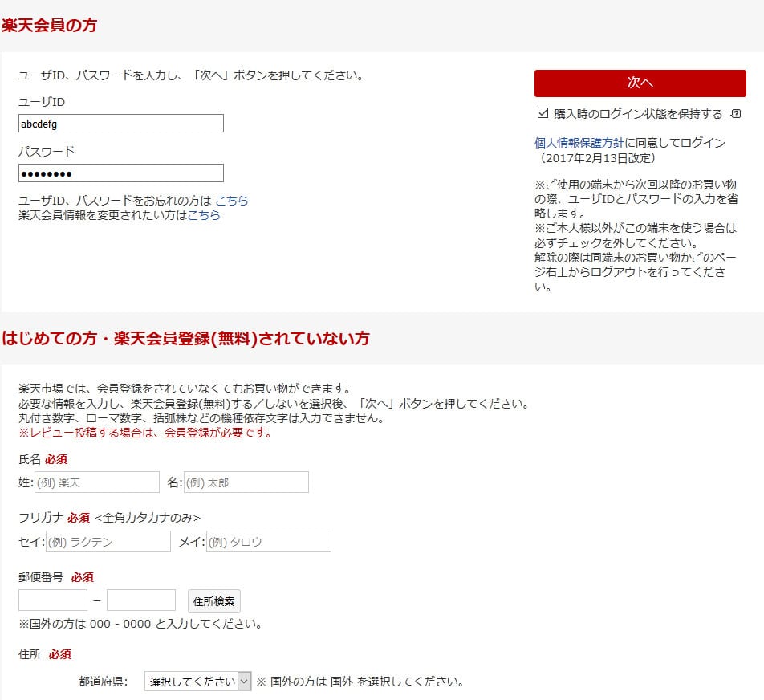Image resolution: width=764 pixels, height=700 pixels.
Task: Click the メイ furigana input field
Action: 269,542
